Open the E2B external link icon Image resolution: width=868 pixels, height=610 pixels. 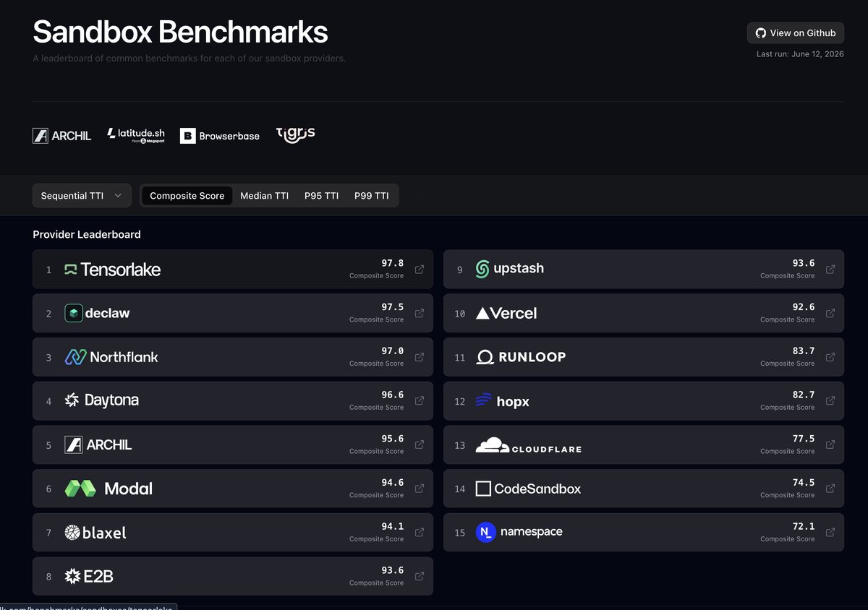[420, 577]
